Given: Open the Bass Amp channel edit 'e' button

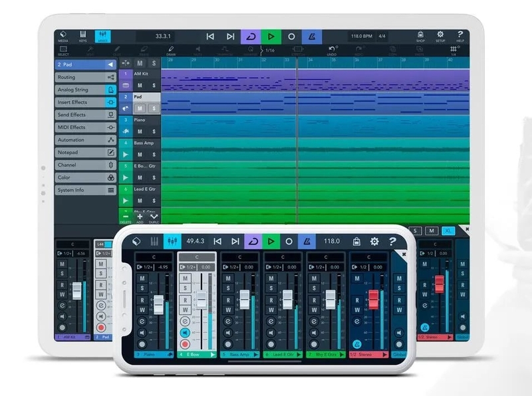Looking at the screenshot, I should pyautogui.click(x=228, y=321).
